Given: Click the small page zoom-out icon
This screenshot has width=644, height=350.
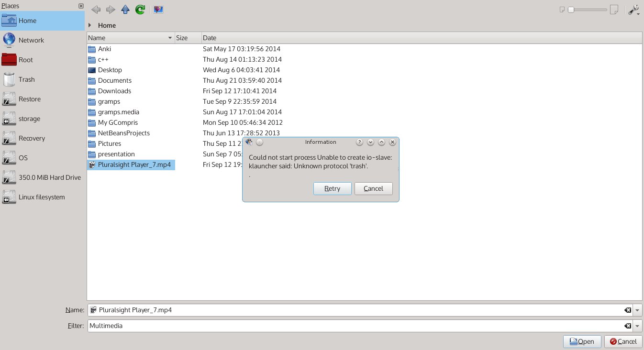Looking at the screenshot, I should pyautogui.click(x=562, y=10).
